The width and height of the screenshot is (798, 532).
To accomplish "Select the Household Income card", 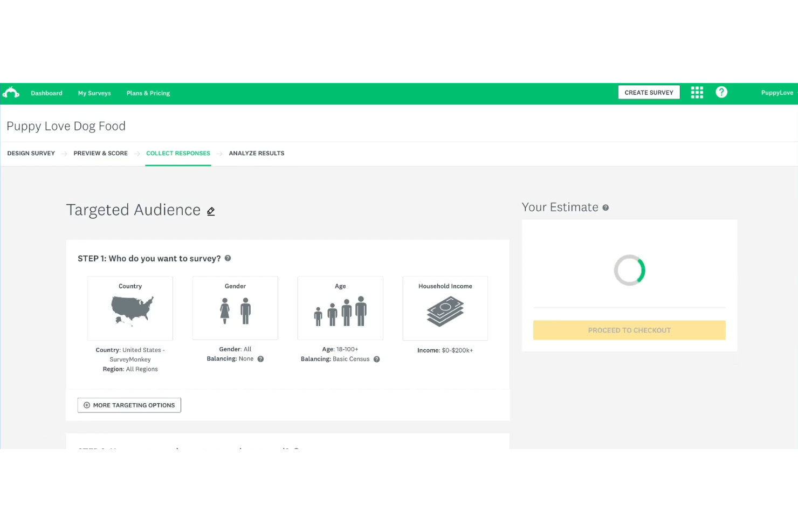I will [x=445, y=308].
